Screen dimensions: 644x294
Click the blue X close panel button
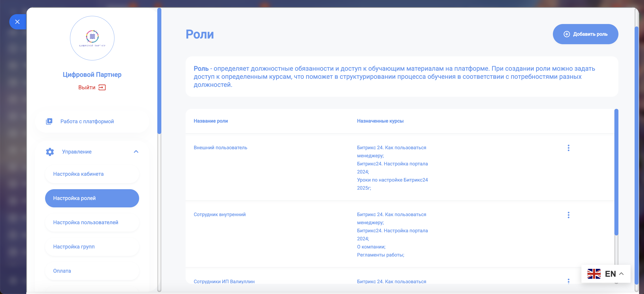click(x=17, y=22)
